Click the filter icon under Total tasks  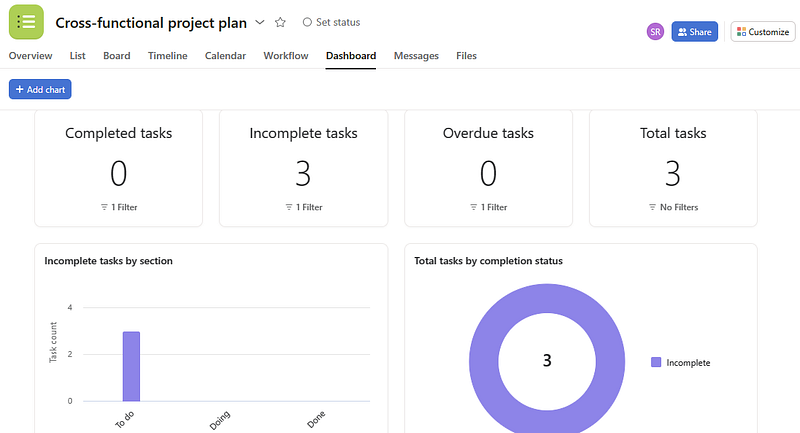point(653,207)
